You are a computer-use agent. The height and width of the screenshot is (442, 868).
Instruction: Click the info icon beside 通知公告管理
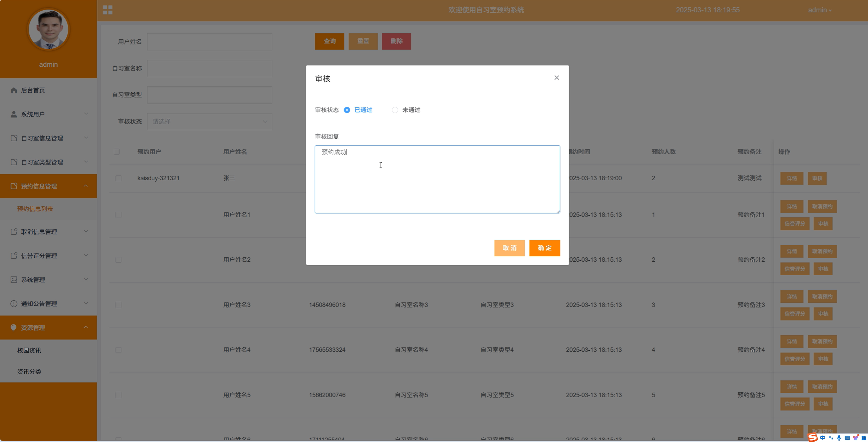tap(14, 304)
